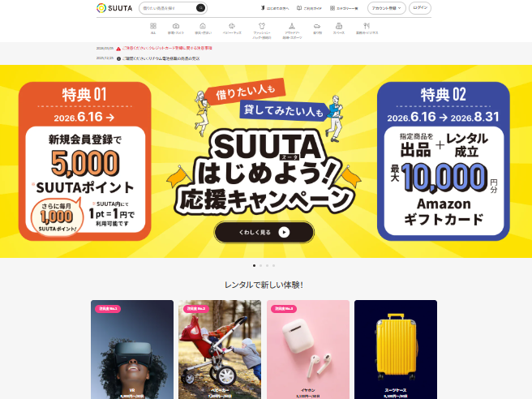Click the blue 特典02 campaign panel
The width and height of the screenshot is (532, 399).
tap(444, 161)
